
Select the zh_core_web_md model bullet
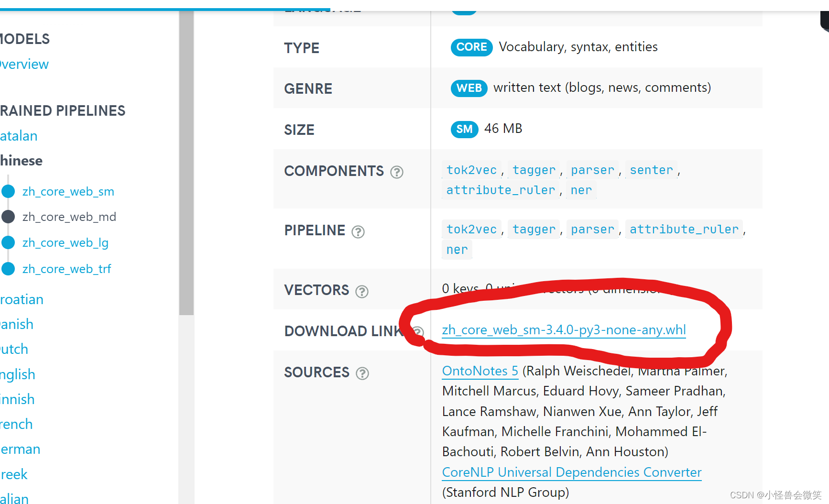pyautogui.click(x=8, y=217)
